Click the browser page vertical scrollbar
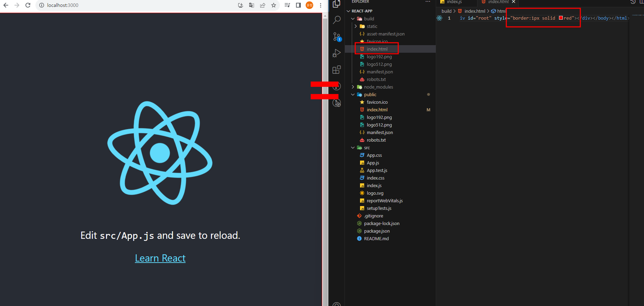644x306 pixels. (325, 159)
